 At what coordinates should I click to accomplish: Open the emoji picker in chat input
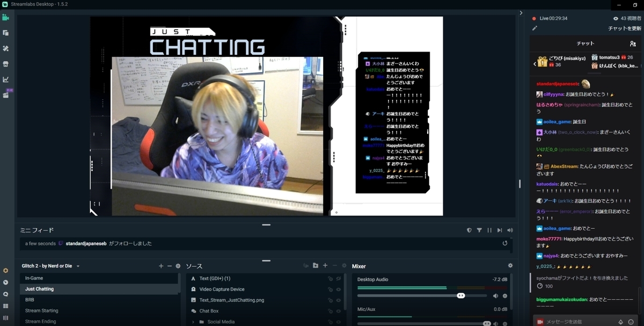click(x=631, y=322)
